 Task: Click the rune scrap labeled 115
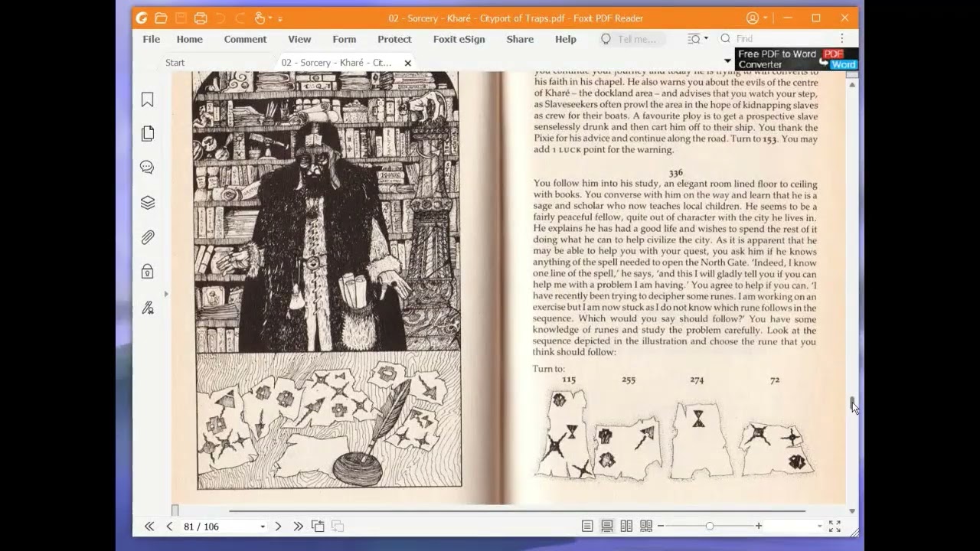click(564, 433)
